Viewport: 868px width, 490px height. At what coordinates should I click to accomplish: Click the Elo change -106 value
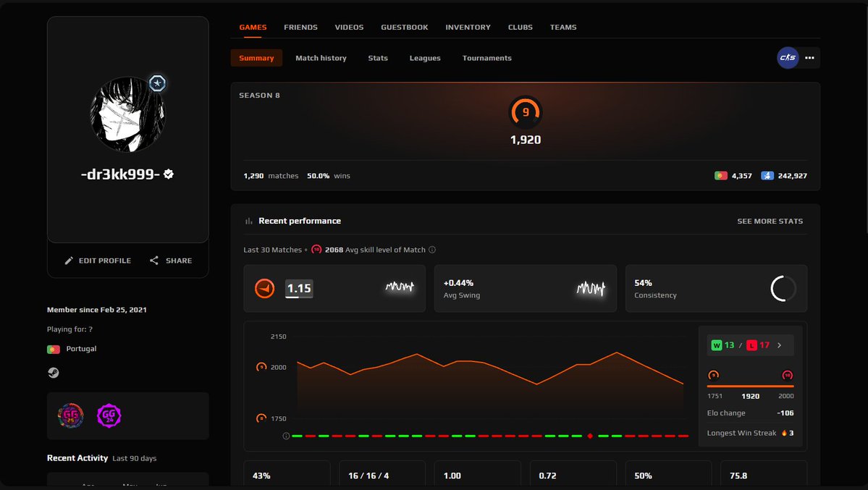click(x=785, y=413)
